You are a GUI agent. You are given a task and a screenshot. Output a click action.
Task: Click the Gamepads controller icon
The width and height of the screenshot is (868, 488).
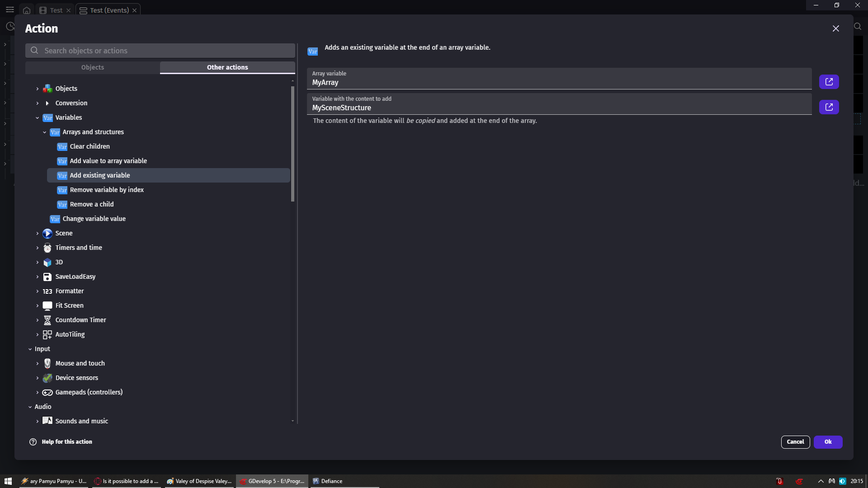point(47,392)
